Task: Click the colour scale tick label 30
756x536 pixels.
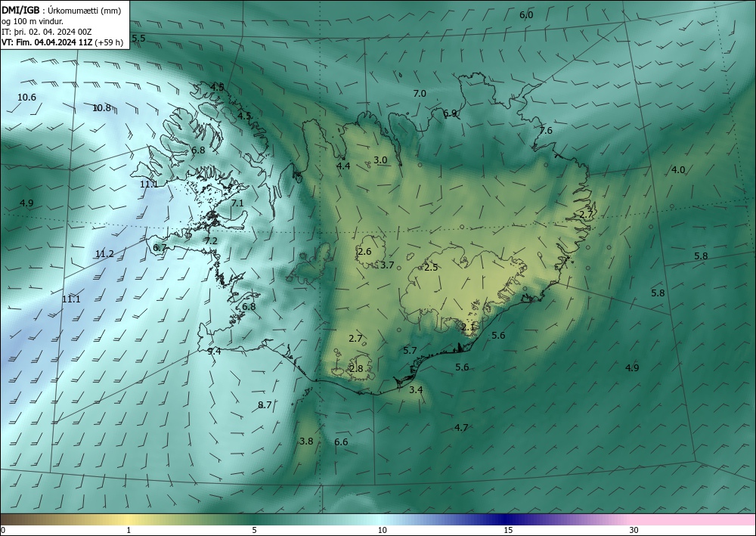Action: [x=634, y=531]
